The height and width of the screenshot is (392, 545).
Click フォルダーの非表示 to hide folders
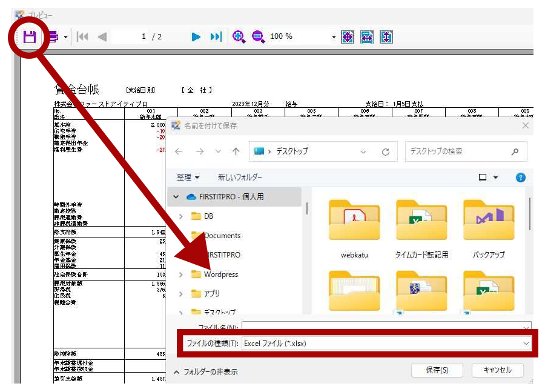[x=205, y=372]
